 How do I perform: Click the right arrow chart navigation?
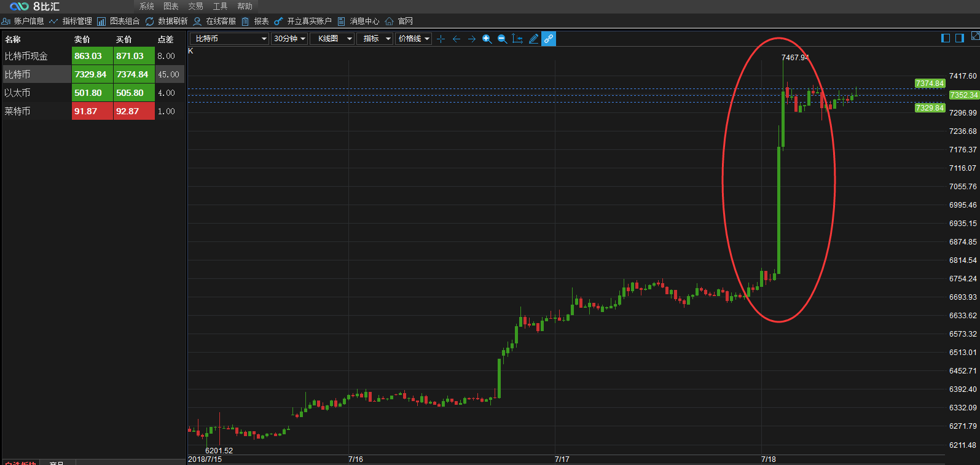[471, 39]
